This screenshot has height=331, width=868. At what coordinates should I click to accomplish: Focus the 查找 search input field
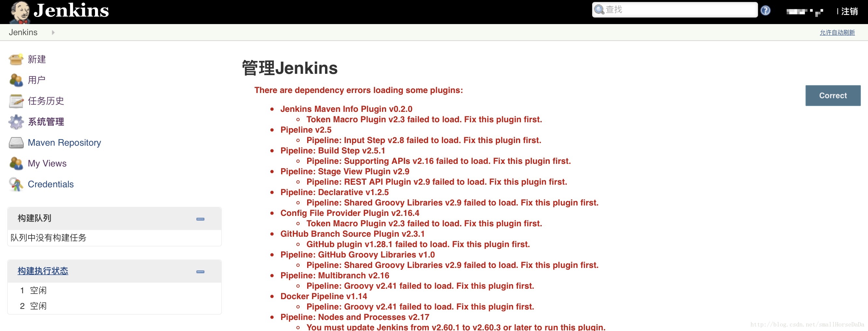(675, 9)
